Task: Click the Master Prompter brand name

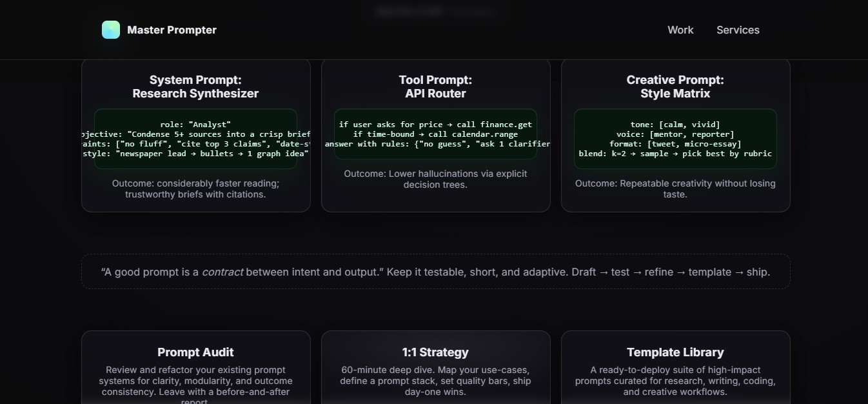Action: click(172, 30)
